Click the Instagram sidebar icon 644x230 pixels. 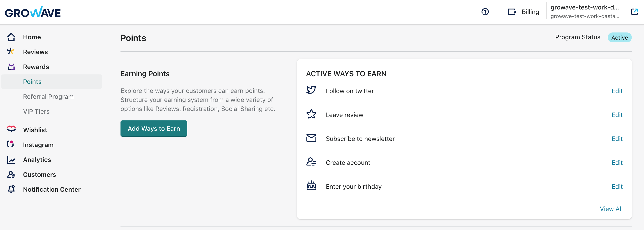pyautogui.click(x=10, y=144)
